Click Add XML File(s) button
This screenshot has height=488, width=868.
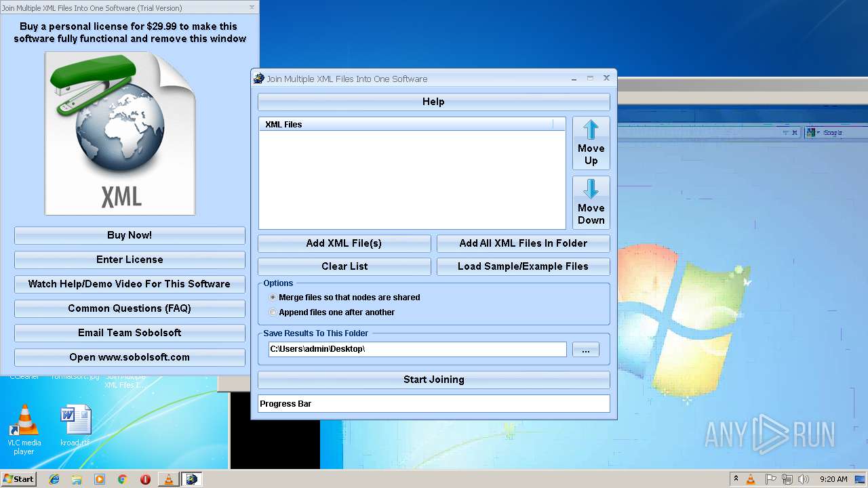tap(344, 243)
